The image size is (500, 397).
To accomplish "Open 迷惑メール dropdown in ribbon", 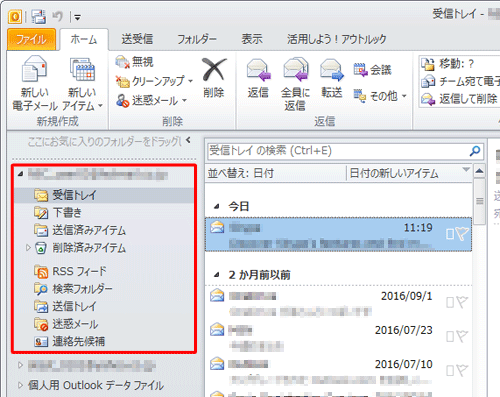I will coord(151,100).
